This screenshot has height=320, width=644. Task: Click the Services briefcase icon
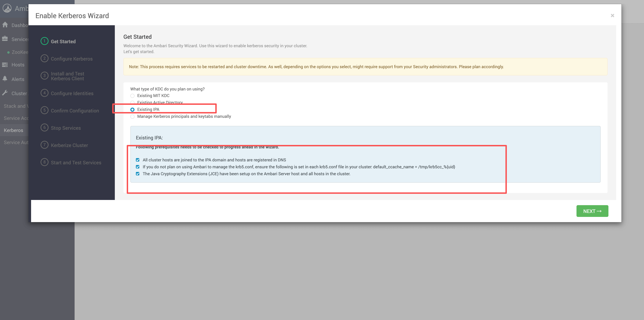5,39
